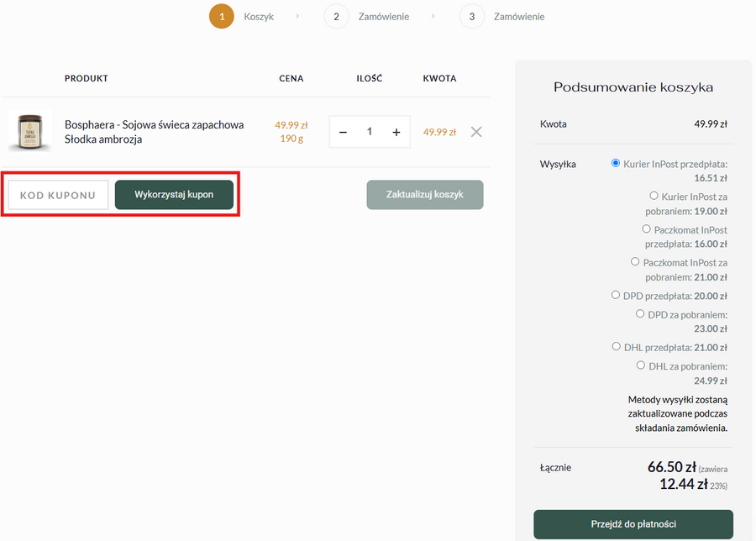Remove the candle from the cart

476,132
